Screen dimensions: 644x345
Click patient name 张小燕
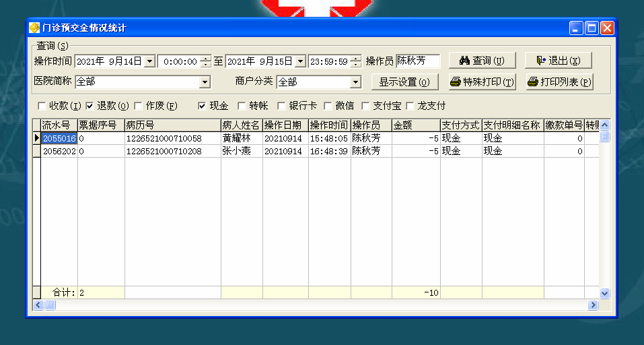[x=237, y=152]
